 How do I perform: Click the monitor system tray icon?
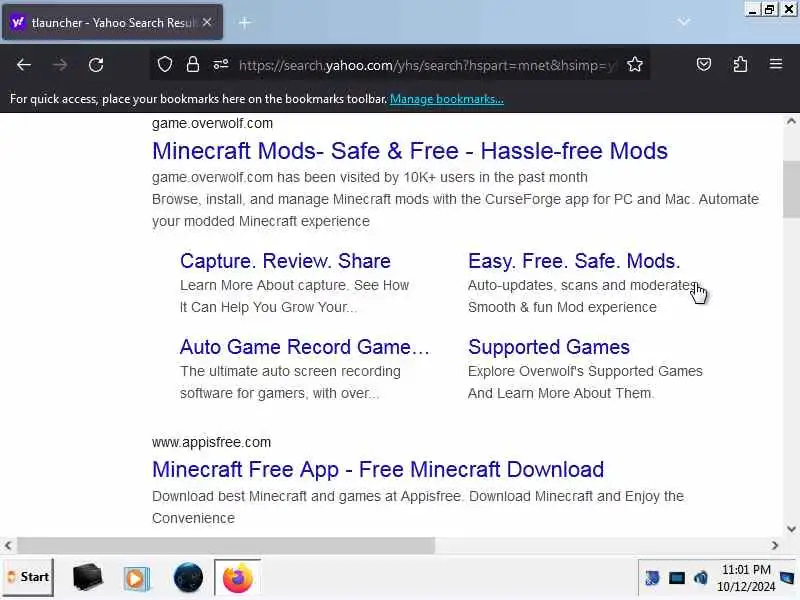tap(677, 578)
